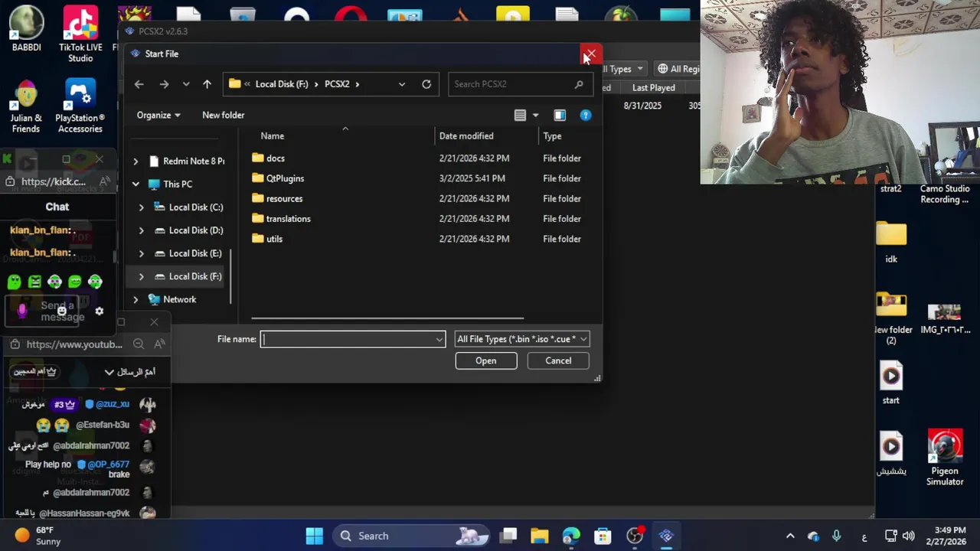Click the Cancel button
The width and height of the screenshot is (980, 551).
(x=558, y=361)
